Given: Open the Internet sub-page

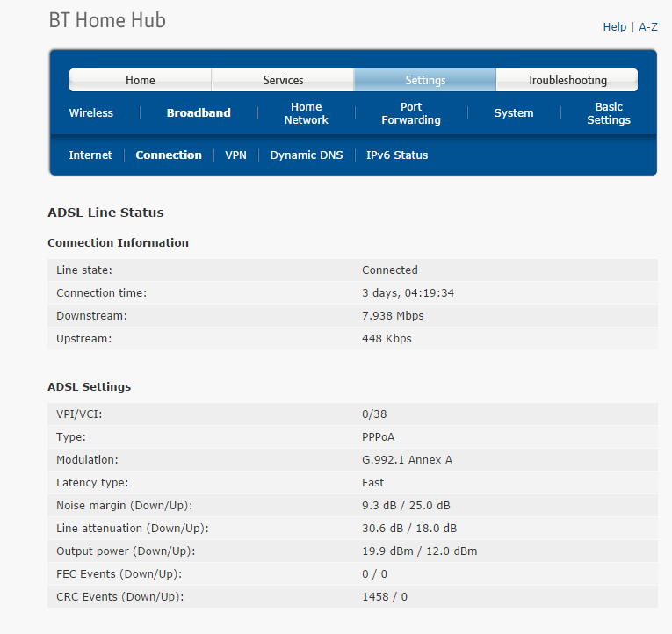Looking at the screenshot, I should click(90, 155).
